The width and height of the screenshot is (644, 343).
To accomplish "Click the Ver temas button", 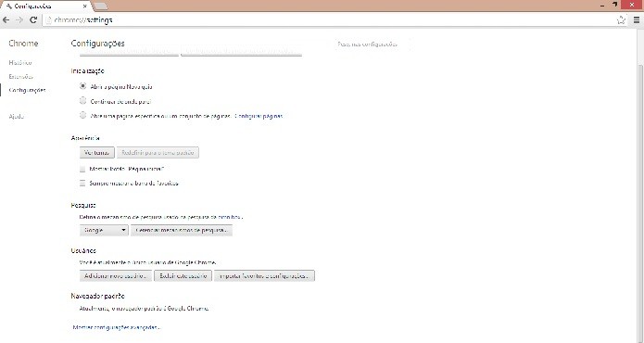I will 97,152.
